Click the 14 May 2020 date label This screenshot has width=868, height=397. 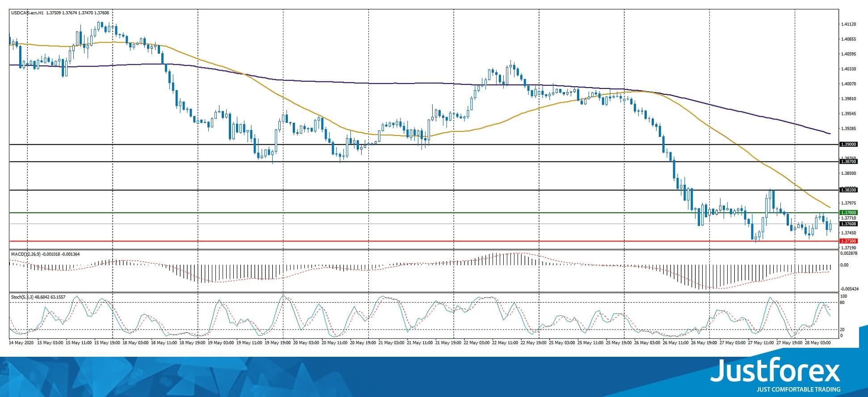tap(21, 343)
